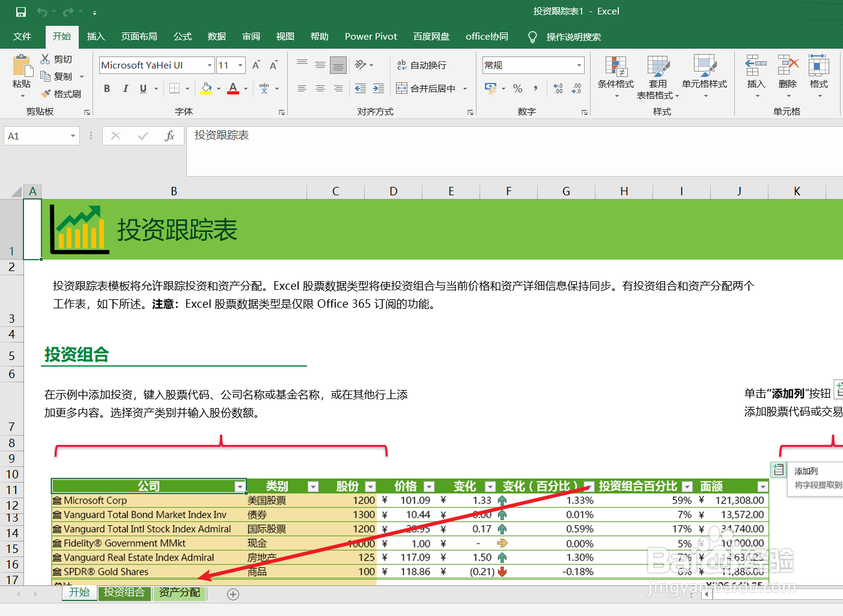Center text horizontally
Viewport: 843px width, 616px height.
(x=320, y=88)
